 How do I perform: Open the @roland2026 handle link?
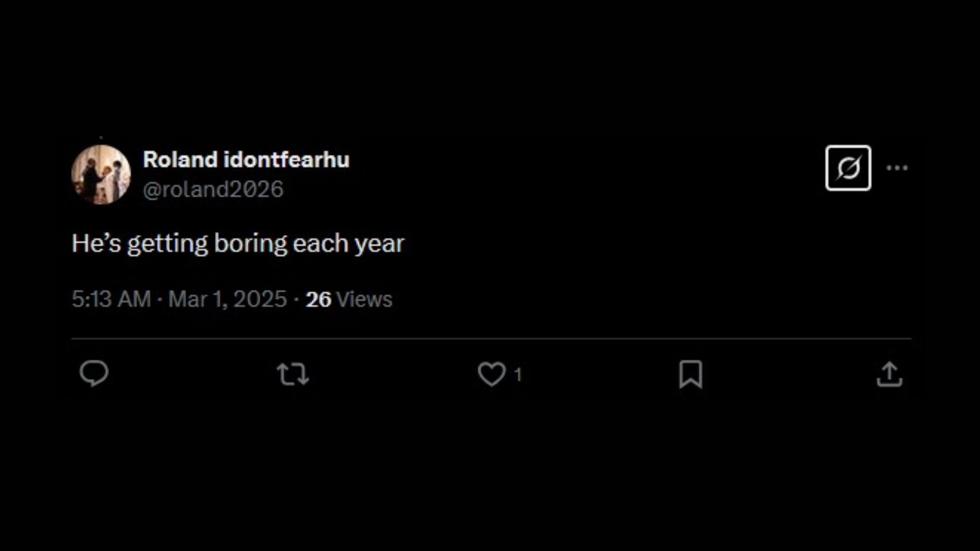[x=213, y=189]
